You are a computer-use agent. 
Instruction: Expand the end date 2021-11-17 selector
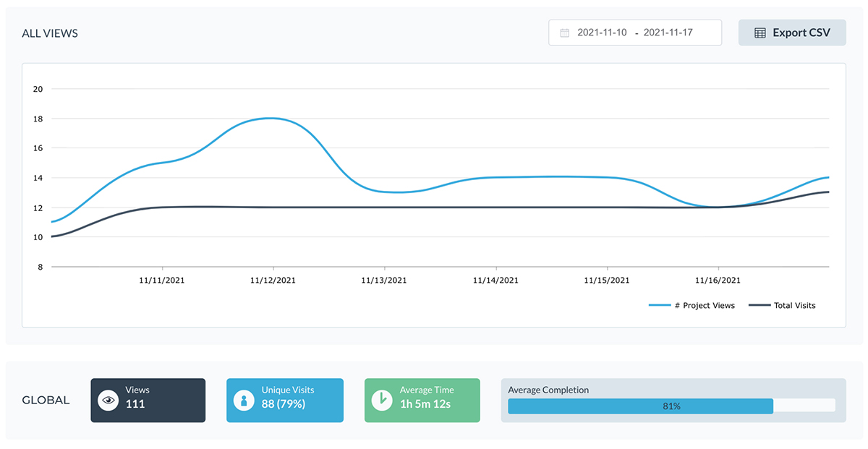point(666,32)
